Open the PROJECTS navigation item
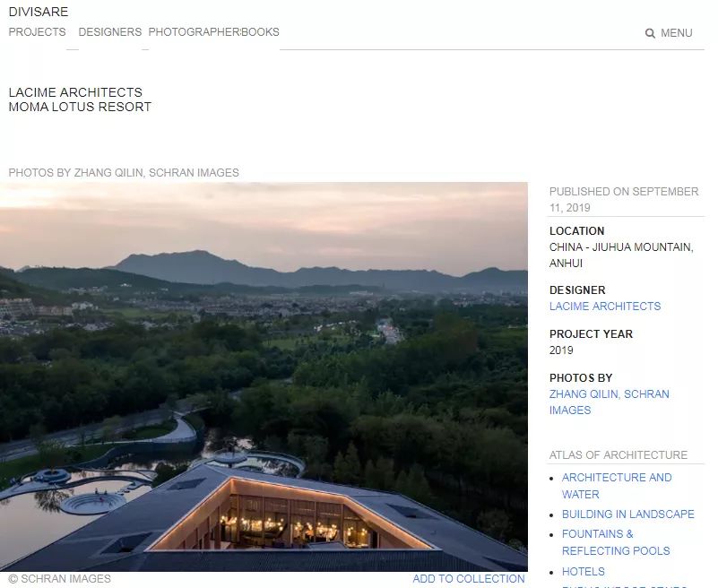The width and height of the screenshot is (718, 588). tap(37, 32)
